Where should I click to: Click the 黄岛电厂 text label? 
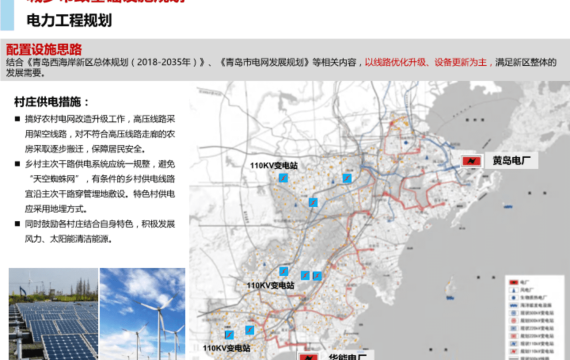(511, 160)
